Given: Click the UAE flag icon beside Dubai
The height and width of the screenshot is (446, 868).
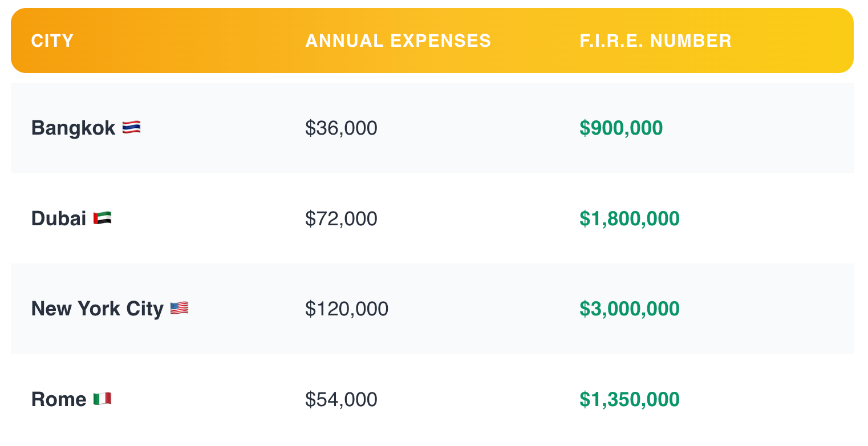Looking at the screenshot, I should coord(102,218).
